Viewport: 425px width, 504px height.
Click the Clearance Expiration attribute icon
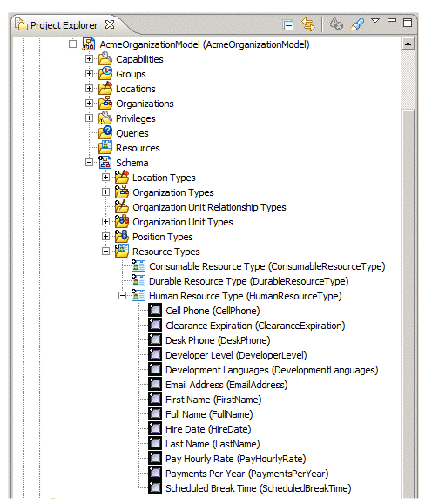point(155,325)
